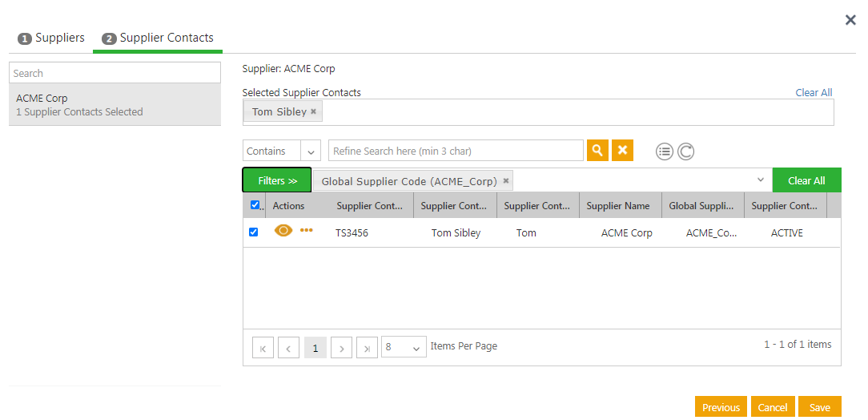Uncheck the TS3456 row checkbox
The height and width of the screenshot is (420, 868).
click(254, 232)
